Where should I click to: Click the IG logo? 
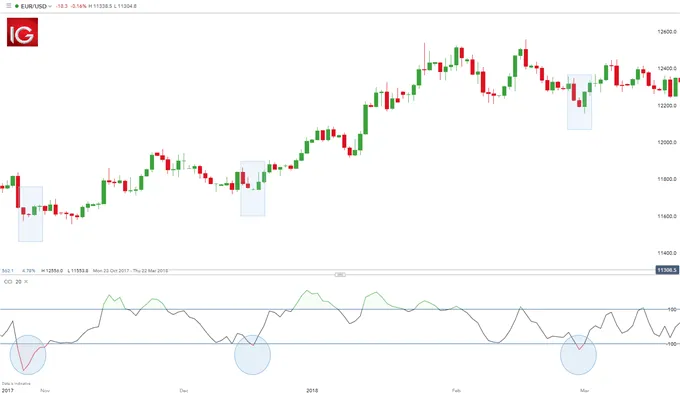click(23, 32)
